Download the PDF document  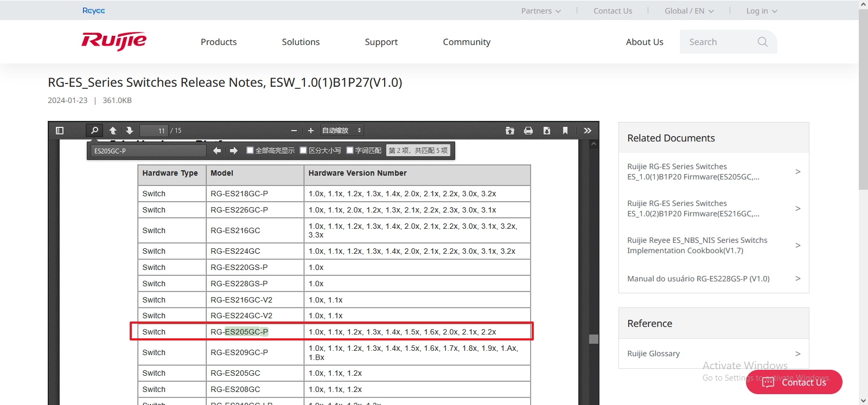(x=547, y=131)
